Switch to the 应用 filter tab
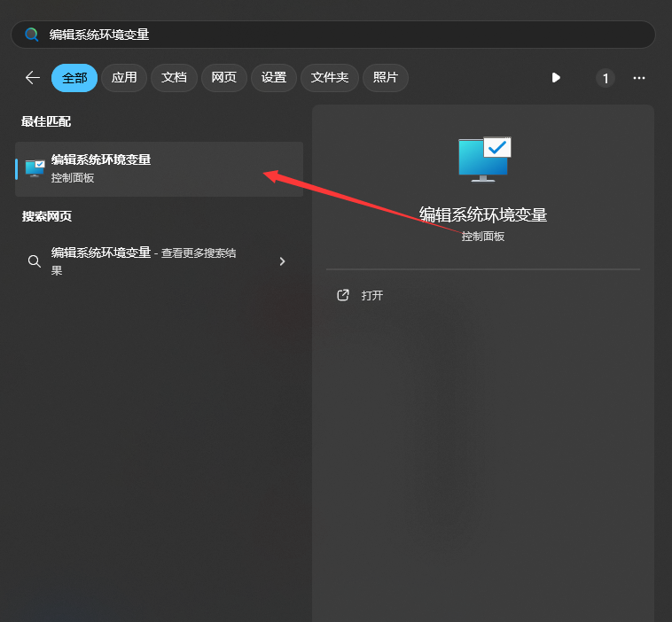Screen dimensions: 672x622 point(124,78)
